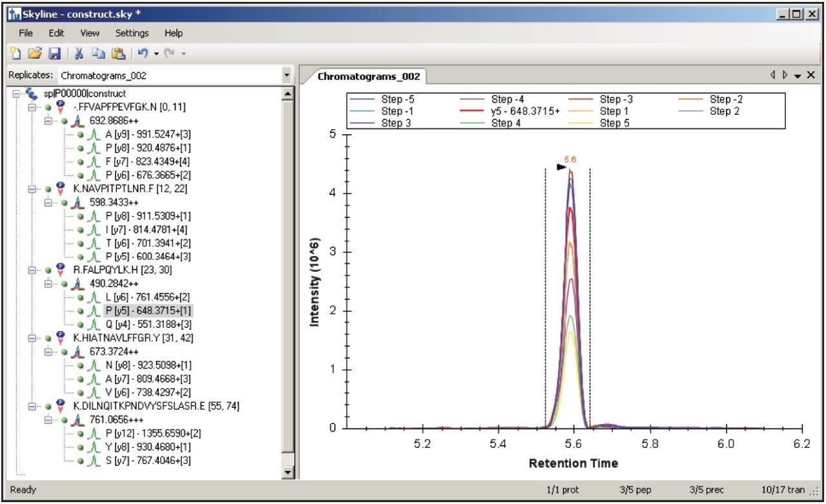
Task: Click the New Document toolbar icon
Action: pos(16,54)
